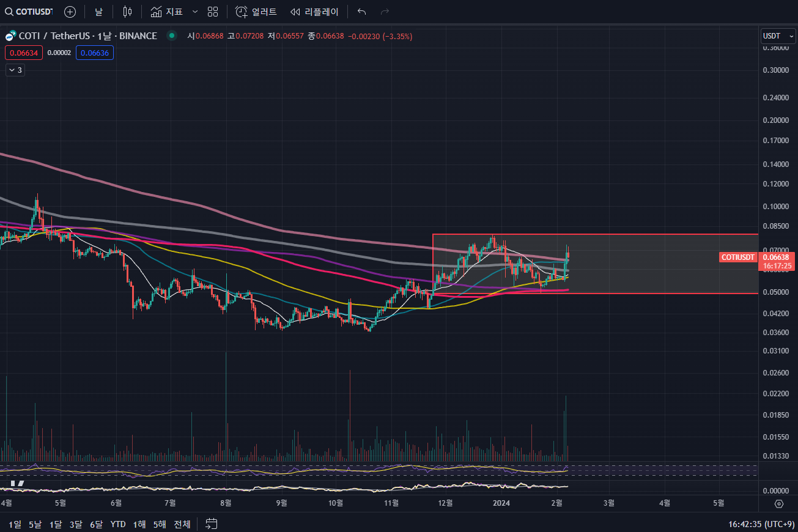
Task: Select the YTD time range
Action: tap(118, 524)
